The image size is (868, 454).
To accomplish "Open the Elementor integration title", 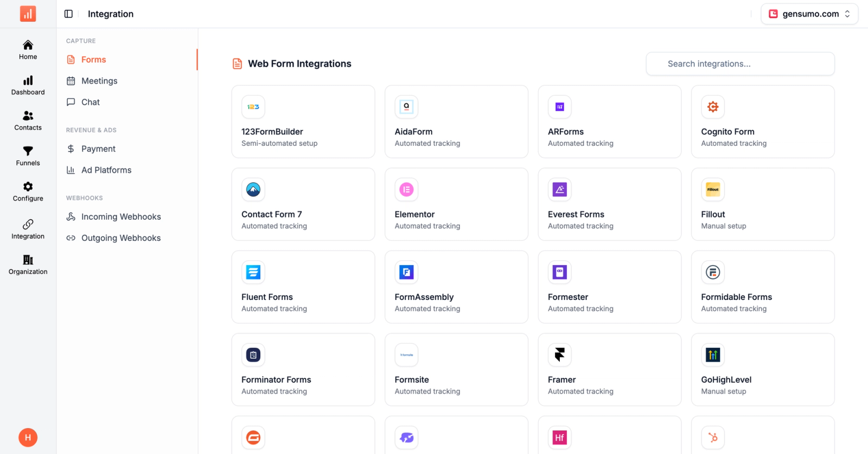I will point(415,214).
